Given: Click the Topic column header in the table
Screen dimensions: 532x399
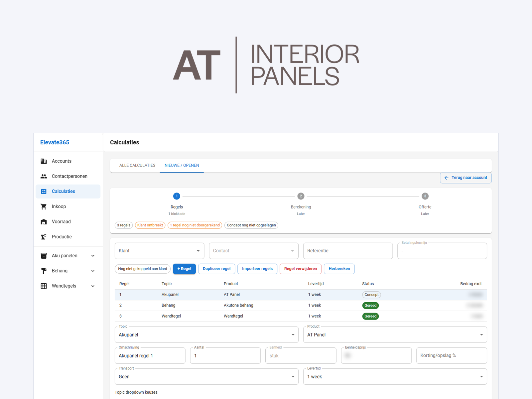Looking at the screenshot, I should coord(167,284).
